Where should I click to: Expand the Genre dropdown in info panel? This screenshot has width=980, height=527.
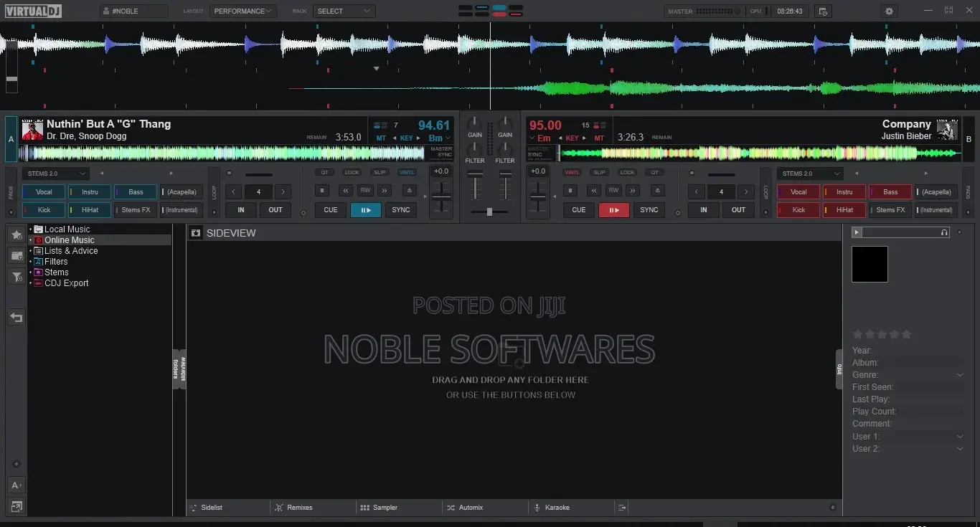click(960, 375)
